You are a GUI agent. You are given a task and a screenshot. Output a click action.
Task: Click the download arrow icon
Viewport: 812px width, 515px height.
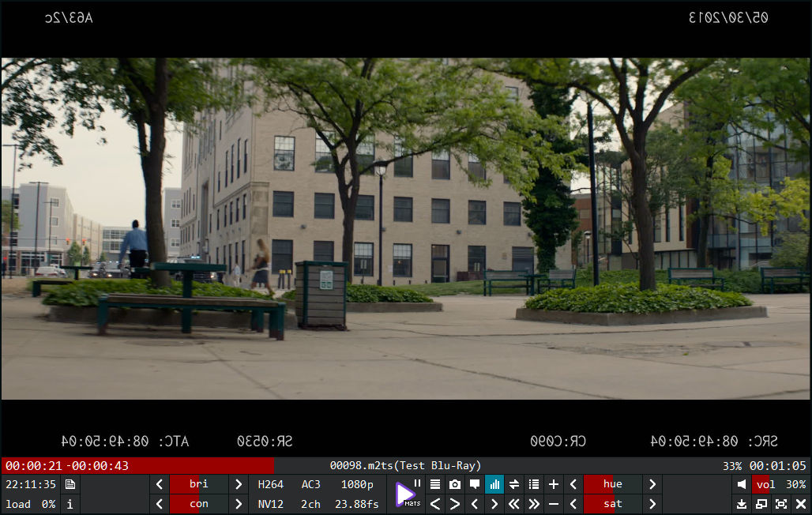tap(742, 504)
